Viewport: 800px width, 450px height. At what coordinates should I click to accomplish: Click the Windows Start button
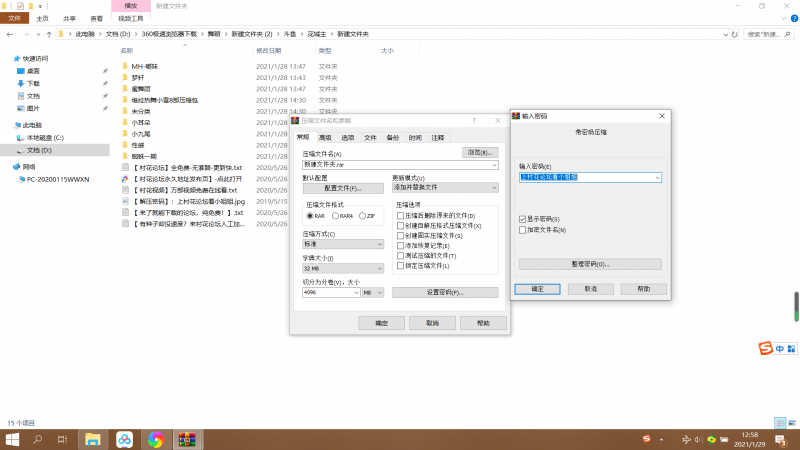pyautogui.click(x=13, y=439)
